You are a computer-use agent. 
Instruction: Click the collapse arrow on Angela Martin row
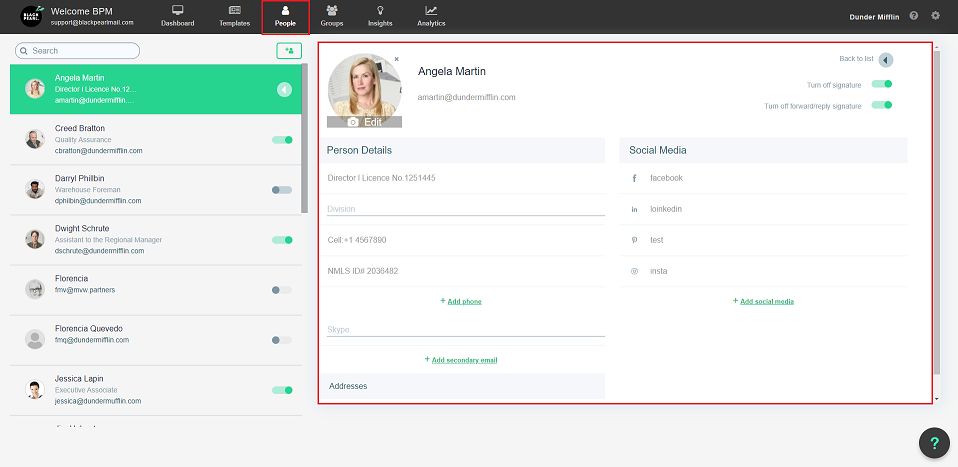(x=284, y=90)
